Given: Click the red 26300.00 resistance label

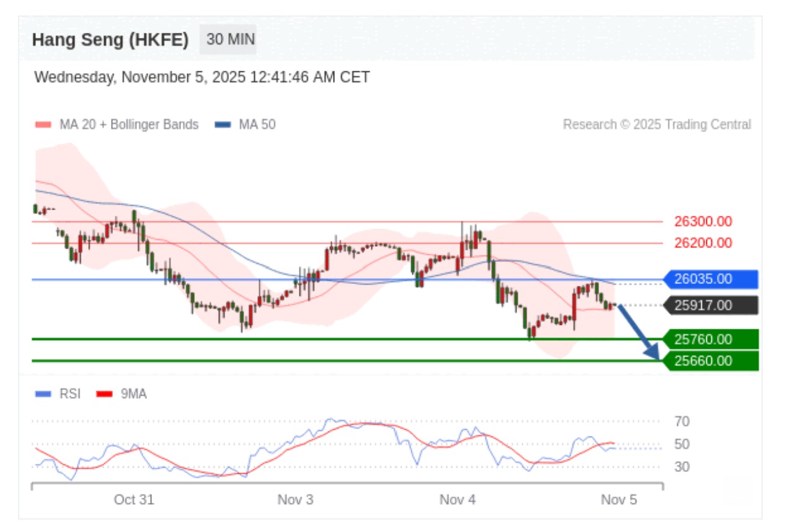Looking at the screenshot, I should pyautogui.click(x=703, y=221).
